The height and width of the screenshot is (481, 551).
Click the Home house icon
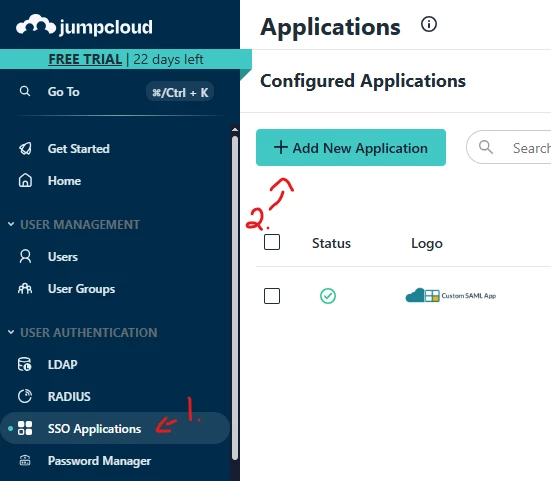(x=25, y=181)
